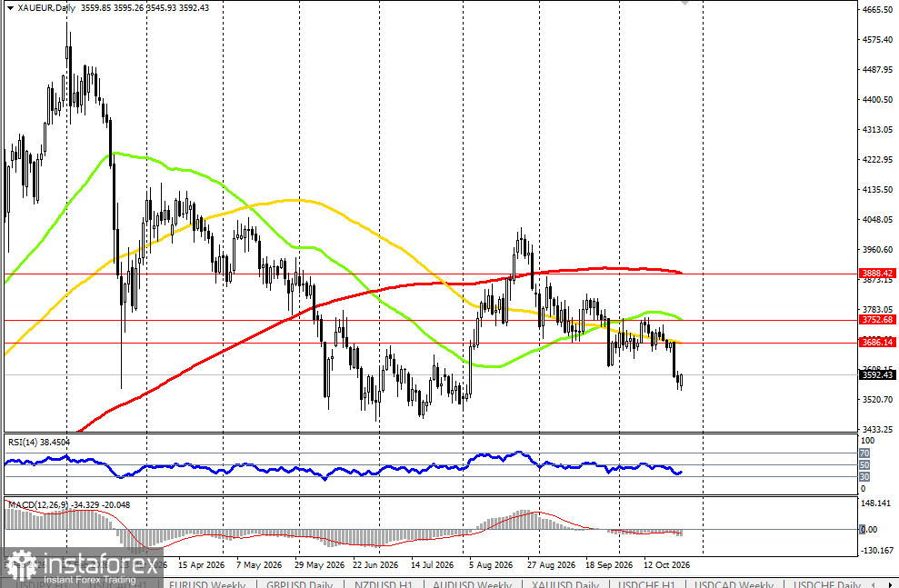This screenshot has width=899, height=588.
Task: Click the red 3686.14 price level label
Action: (x=877, y=342)
